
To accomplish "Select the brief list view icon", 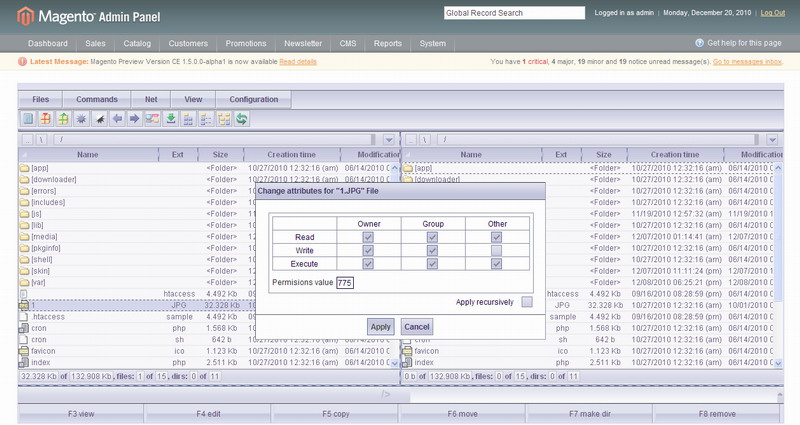I will tap(188, 119).
